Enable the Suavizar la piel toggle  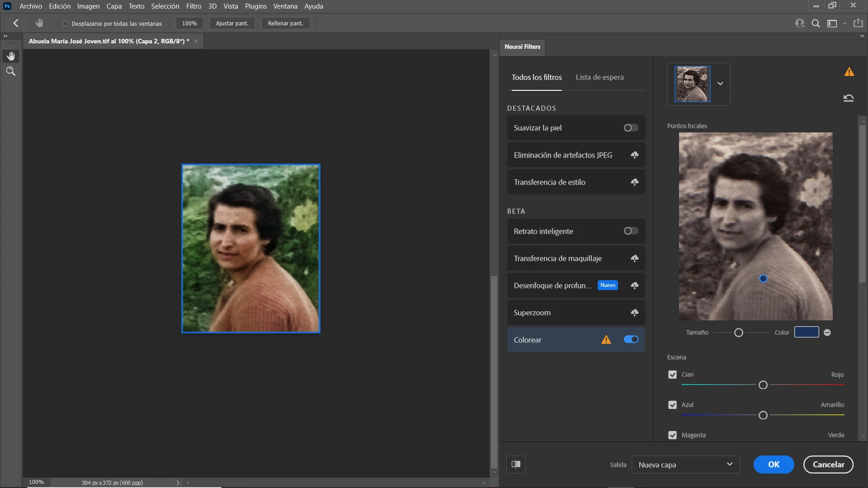631,128
